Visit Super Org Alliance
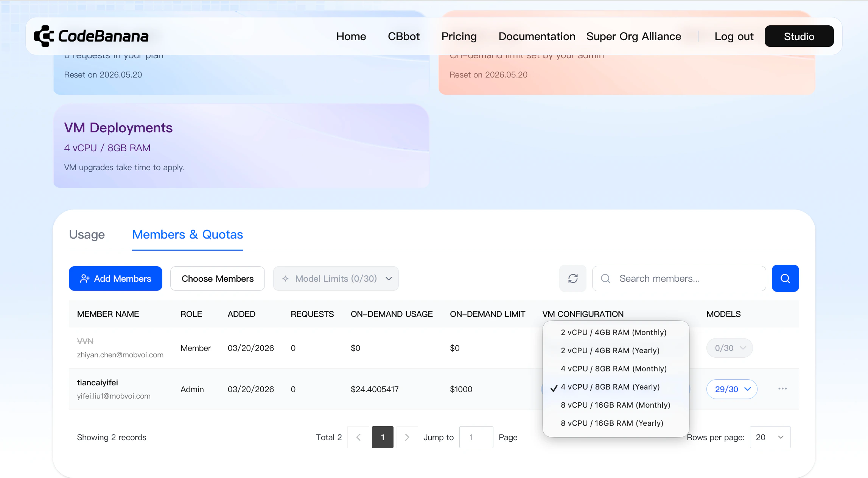 click(x=634, y=36)
